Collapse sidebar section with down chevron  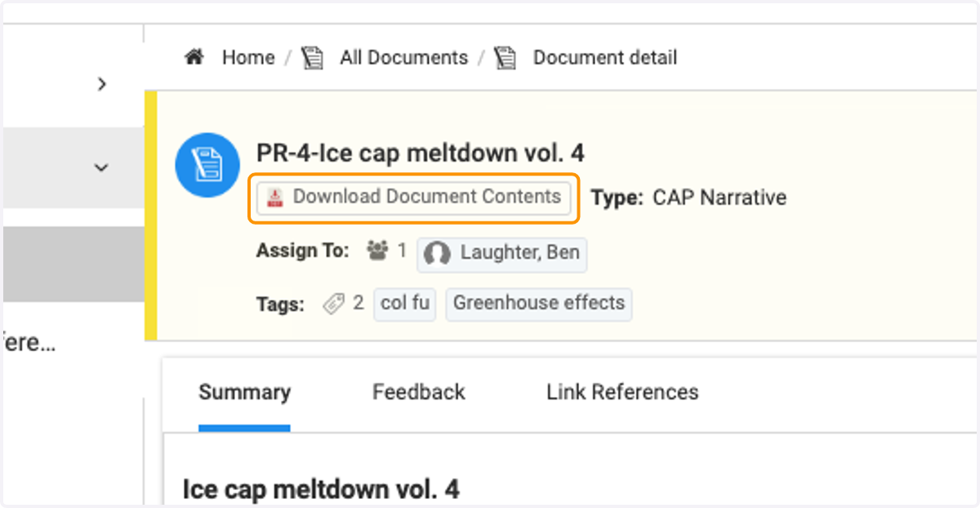101,167
